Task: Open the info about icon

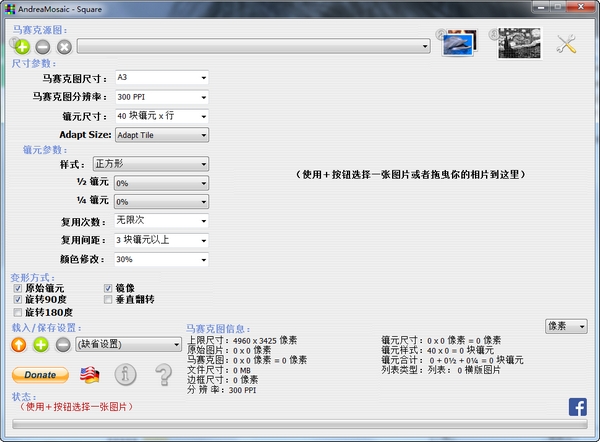Action: coord(126,375)
